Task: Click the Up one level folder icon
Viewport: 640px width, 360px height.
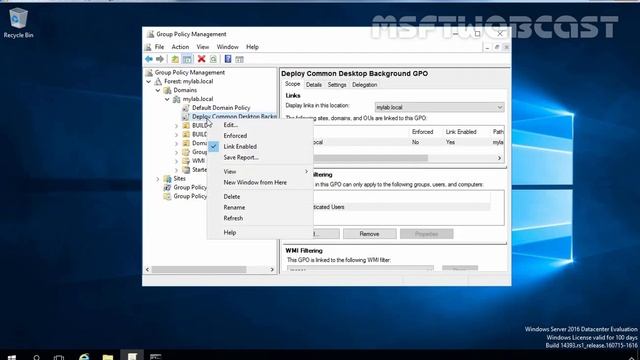Action: point(175,59)
